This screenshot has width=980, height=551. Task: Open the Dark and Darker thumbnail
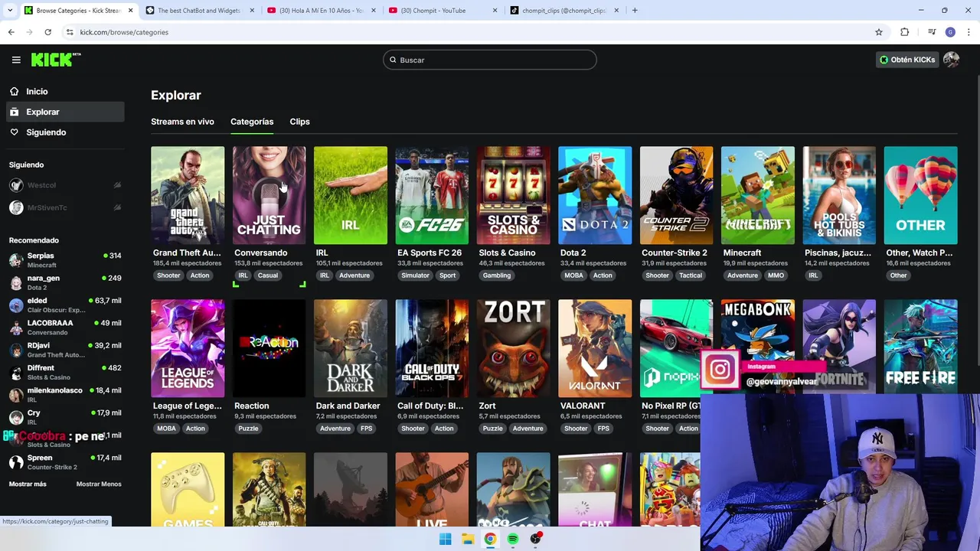coord(351,348)
